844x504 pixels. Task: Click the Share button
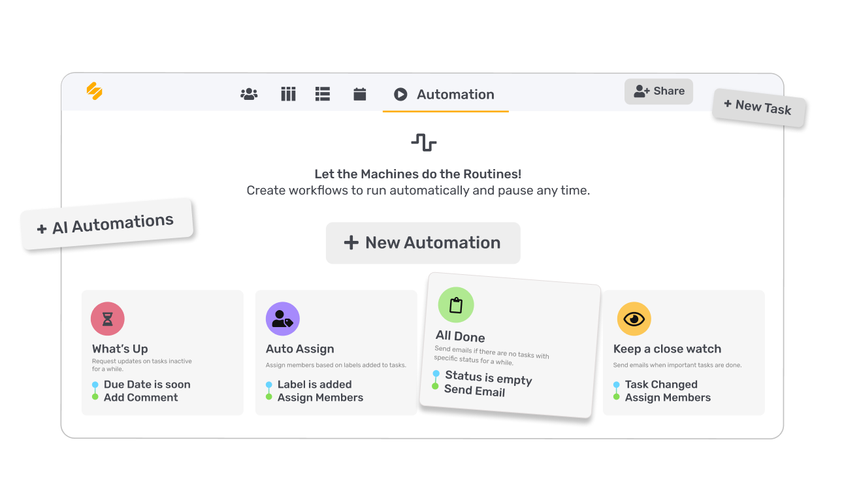click(658, 91)
